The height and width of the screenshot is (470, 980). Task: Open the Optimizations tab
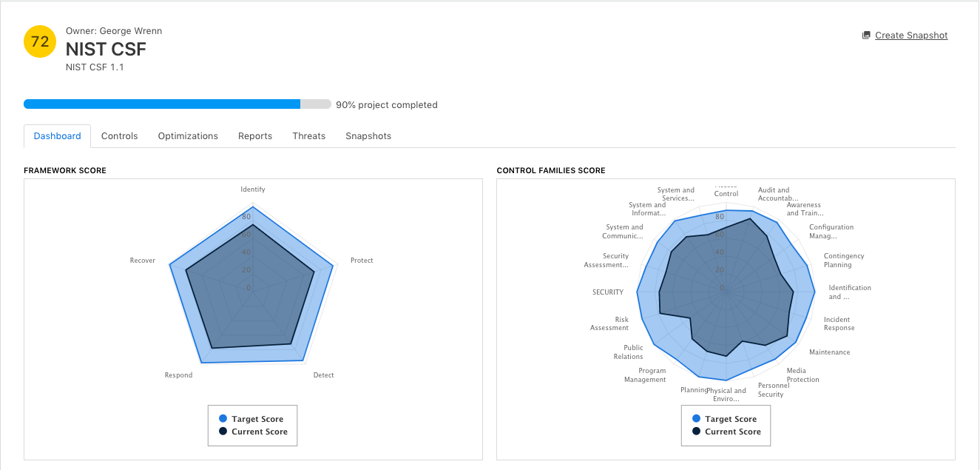click(x=187, y=135)
